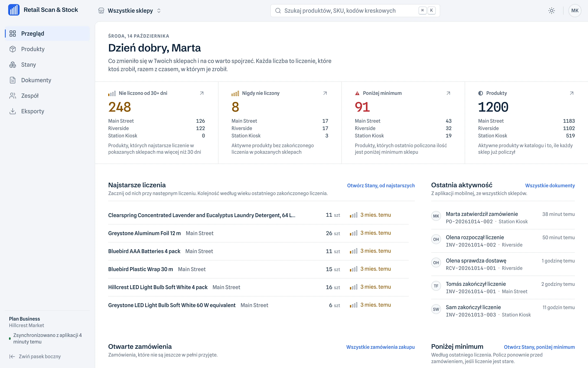Collapse sidebar with Zwiń pasek boczny

click(35, 357)
